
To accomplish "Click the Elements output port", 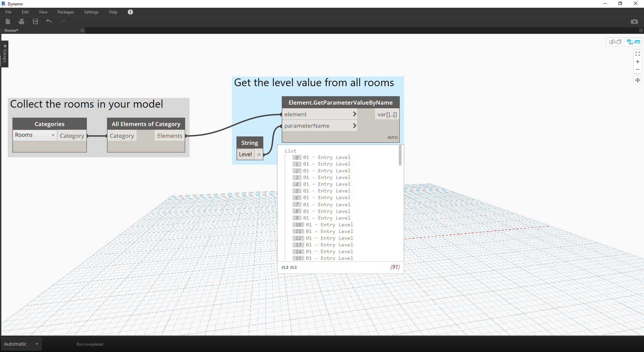I will (x=170, y=136).
